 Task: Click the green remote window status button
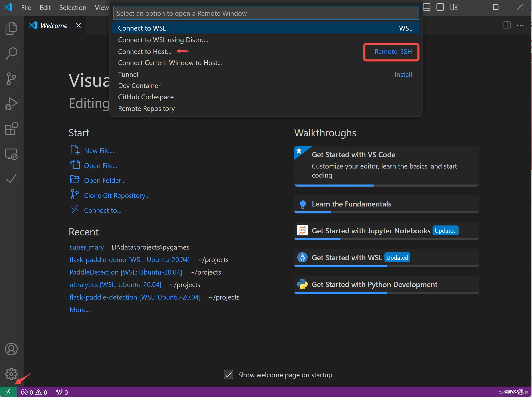click(8, 392)
